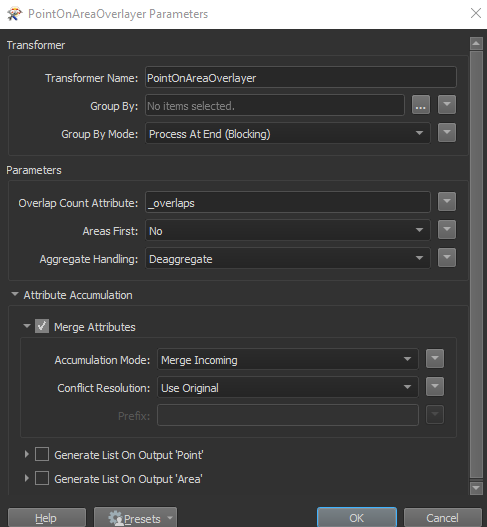Screen dimensions: 487x527
Task: Edit the Overlap Count Attribute field
Action: pos(288,203)
